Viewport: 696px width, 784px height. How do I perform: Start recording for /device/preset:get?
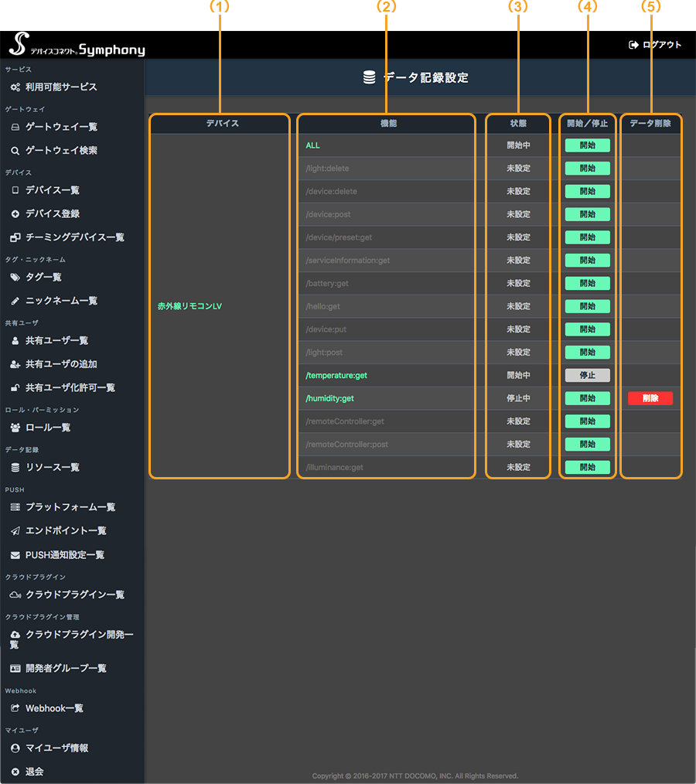588,237
